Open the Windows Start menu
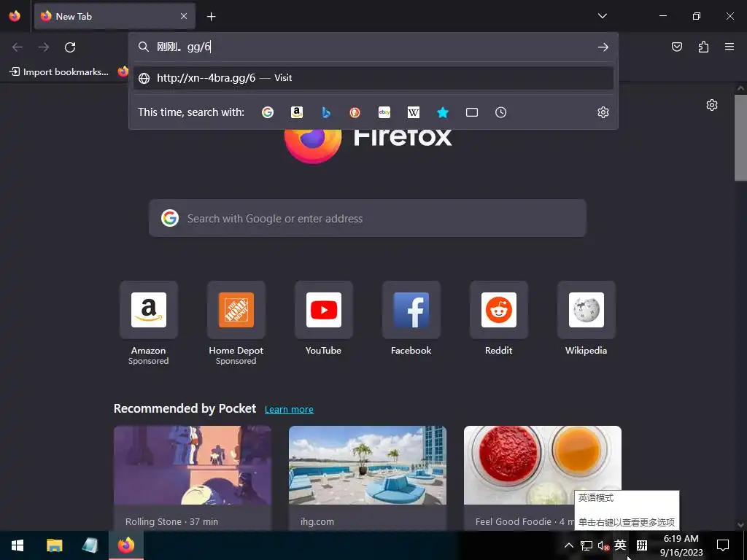The width and height of the screenshot is (747, 560). coord(18,545)
